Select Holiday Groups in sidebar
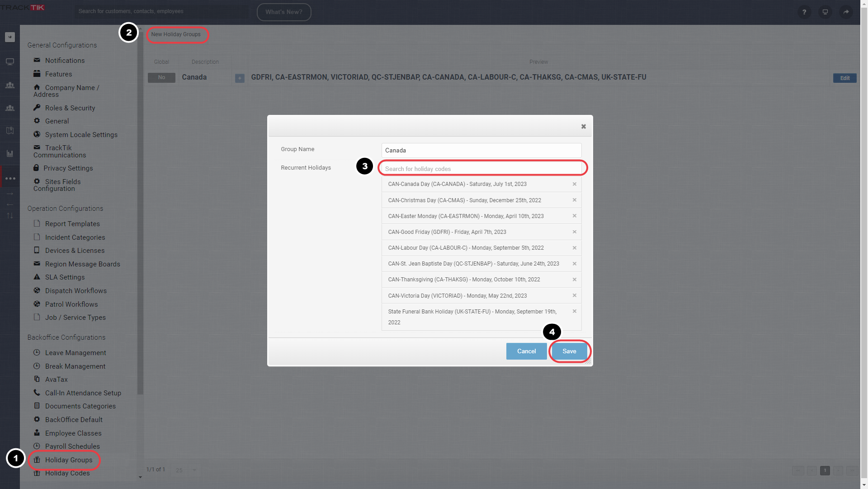This screenshot has width=868, height=489. (x=68, y=460)
